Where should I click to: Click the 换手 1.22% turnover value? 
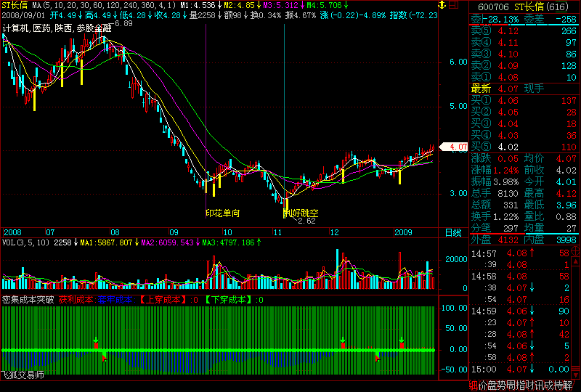point(505,216)
